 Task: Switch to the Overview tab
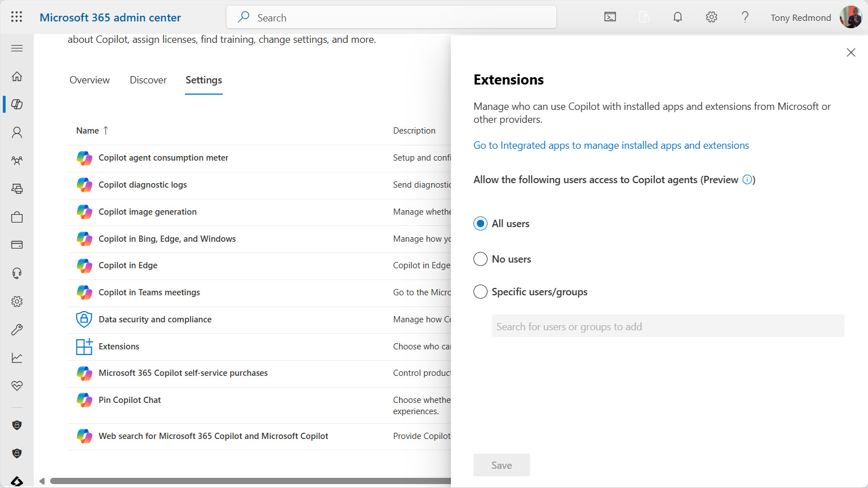tap(90, 80)
